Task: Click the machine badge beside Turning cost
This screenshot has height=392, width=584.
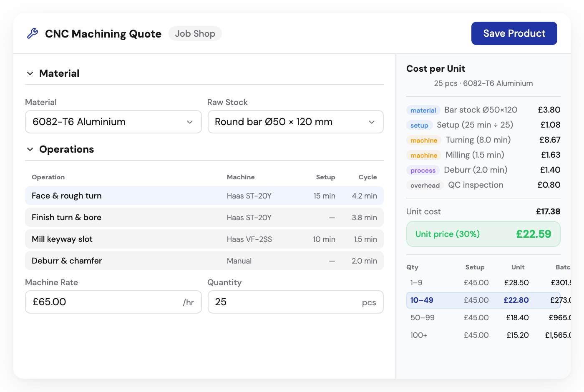Action: [423, 140]
